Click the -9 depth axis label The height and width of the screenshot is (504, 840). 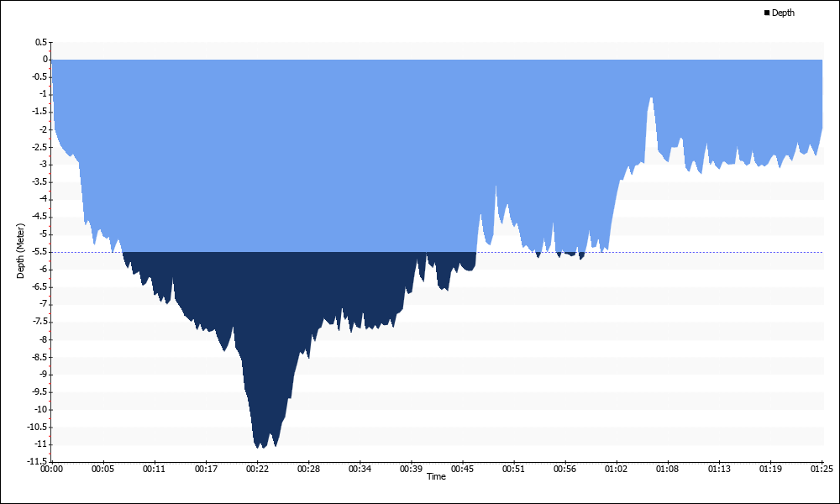pyautogui.click(x=43, y=375)
